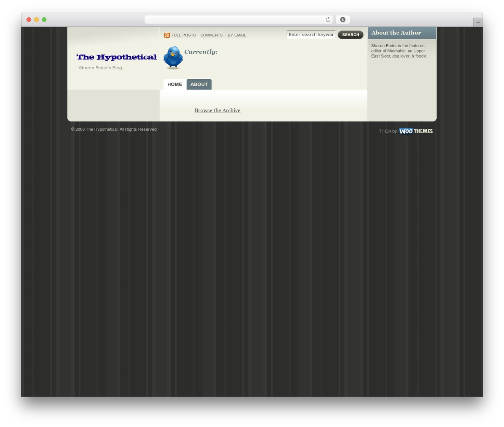Click The Hypothetical blog title

click(x=117, y=57)
